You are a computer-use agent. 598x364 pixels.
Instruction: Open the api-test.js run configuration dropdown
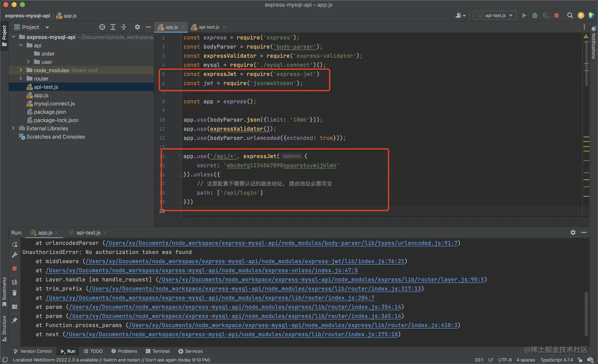(x=495, y=15)
